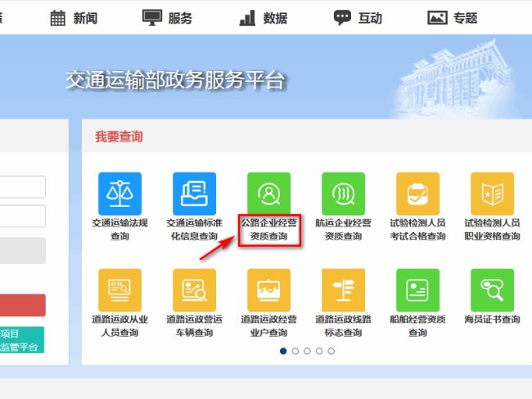
Task: Open the 交通运输标准化信息查询 icon
Action: 194,194
